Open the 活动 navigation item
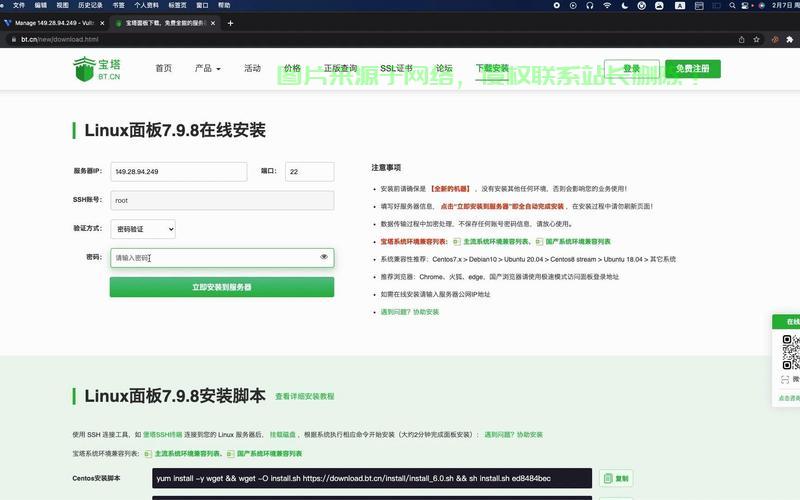The width and height of the screenshot is (800, 500). tap(252, 69)
